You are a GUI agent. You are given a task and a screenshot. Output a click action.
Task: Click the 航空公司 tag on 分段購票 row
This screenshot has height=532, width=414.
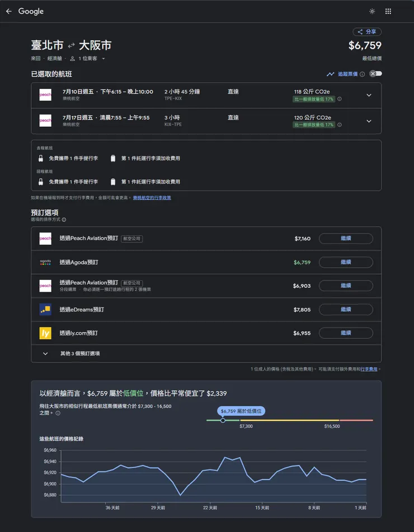[x=132, y=283]
